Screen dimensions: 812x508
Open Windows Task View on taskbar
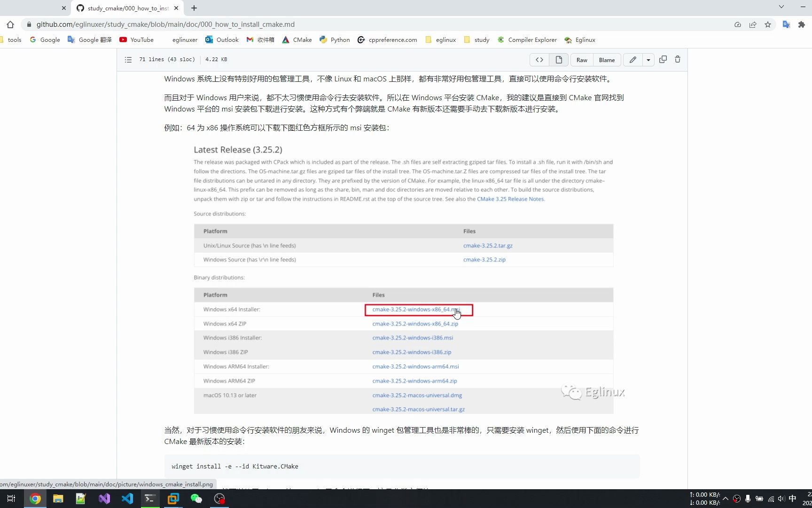[x=11, y=499]
